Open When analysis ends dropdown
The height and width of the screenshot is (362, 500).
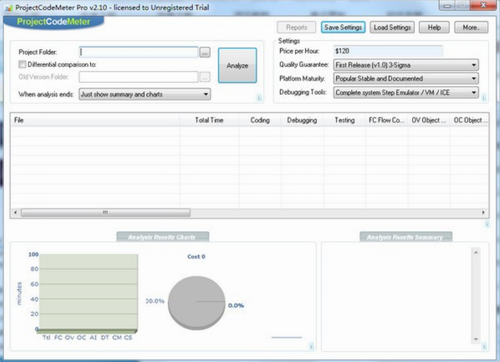(145, 94)
